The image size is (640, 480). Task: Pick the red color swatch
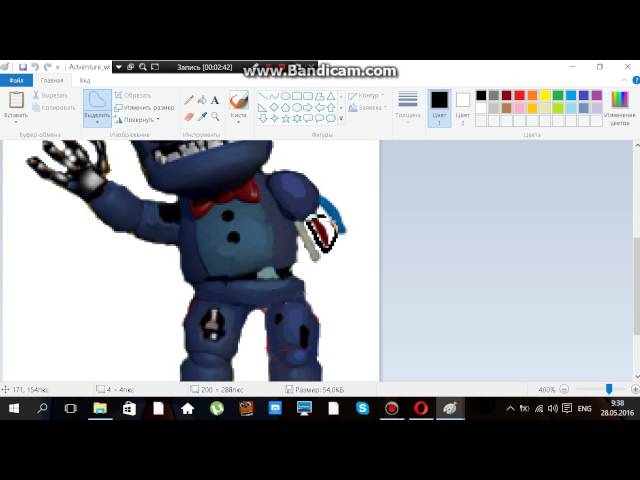click(519, 96)
